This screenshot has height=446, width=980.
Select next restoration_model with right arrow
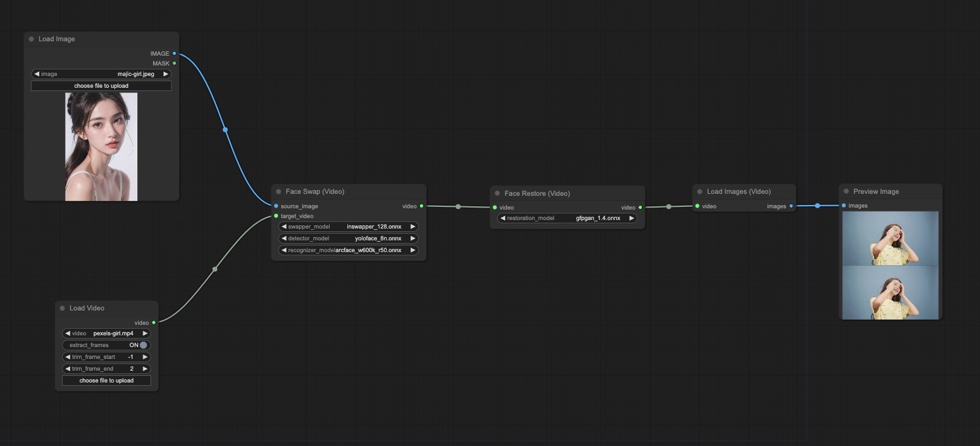coord(631,218)
